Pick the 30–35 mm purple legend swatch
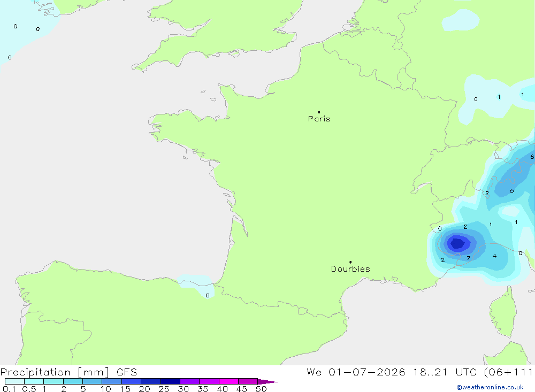 [x=189, y=381]
